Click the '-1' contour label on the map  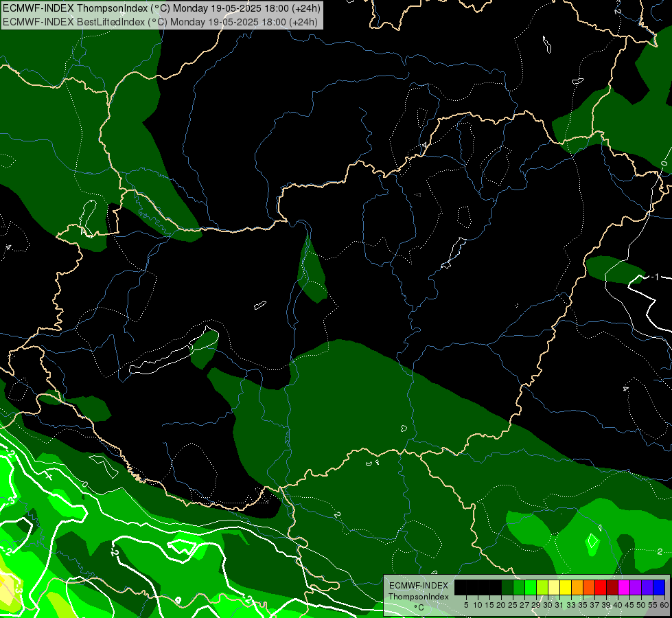point(654,277)
